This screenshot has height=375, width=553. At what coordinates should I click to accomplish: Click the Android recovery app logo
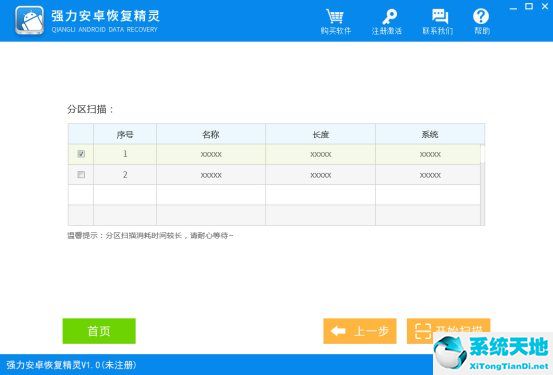click(29, 20)
